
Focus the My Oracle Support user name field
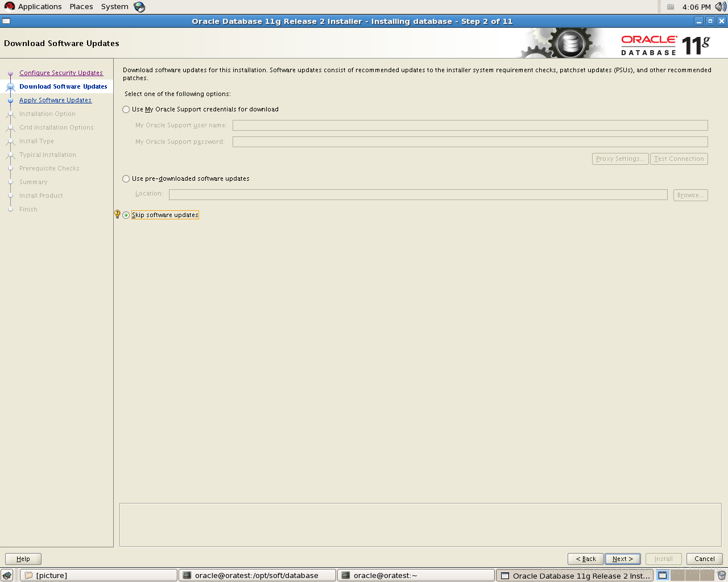[x=470, y=125]
